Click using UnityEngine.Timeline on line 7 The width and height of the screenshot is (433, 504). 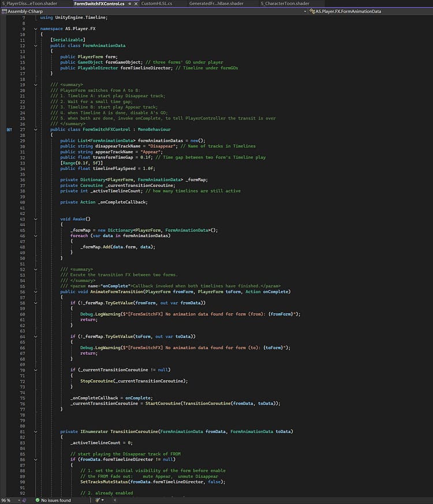(74, 18)
